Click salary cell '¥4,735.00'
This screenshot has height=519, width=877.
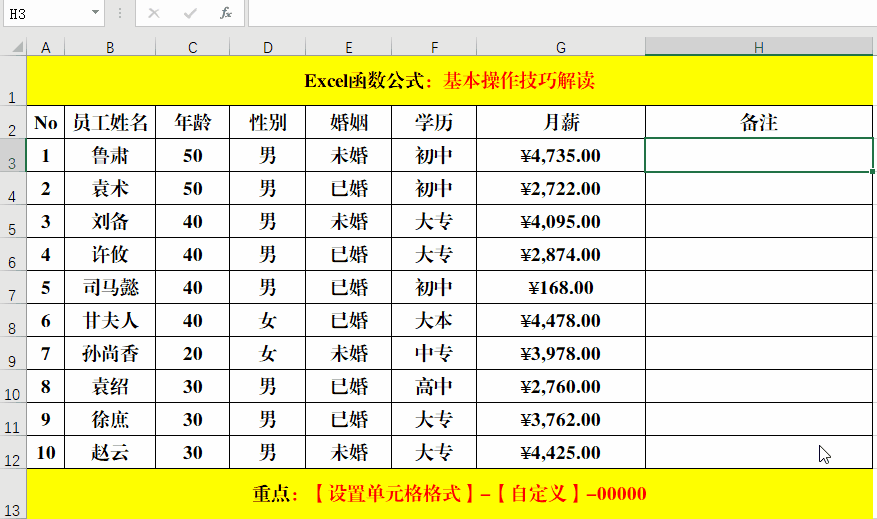click(x=561, y=155)
